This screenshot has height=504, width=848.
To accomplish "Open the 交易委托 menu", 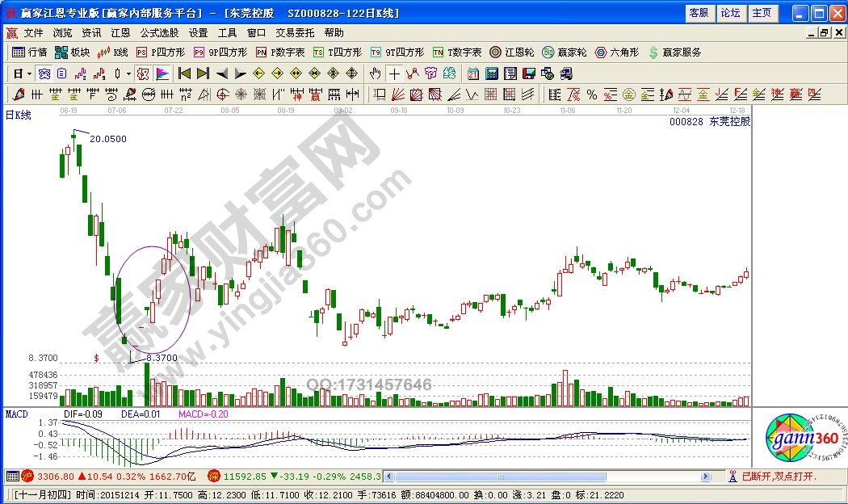I will tap(295, 33).
